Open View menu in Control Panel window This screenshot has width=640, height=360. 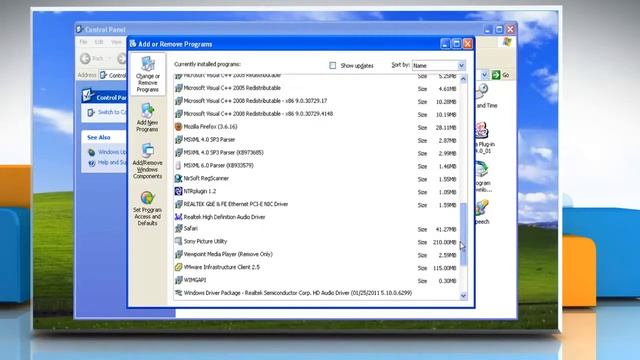coord(116,42)
